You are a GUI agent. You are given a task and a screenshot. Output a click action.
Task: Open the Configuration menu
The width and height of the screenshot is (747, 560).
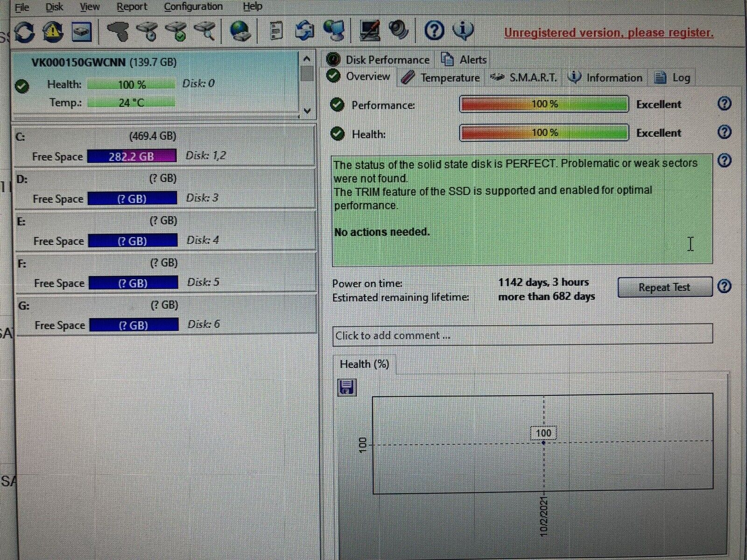(x=193, y=7)
